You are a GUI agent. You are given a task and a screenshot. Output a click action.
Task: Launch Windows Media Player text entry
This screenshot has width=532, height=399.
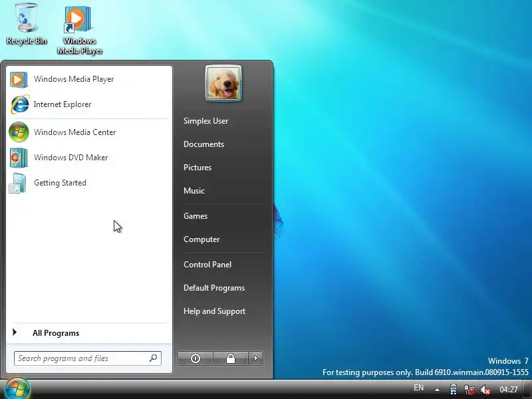[x=74, y=79]
